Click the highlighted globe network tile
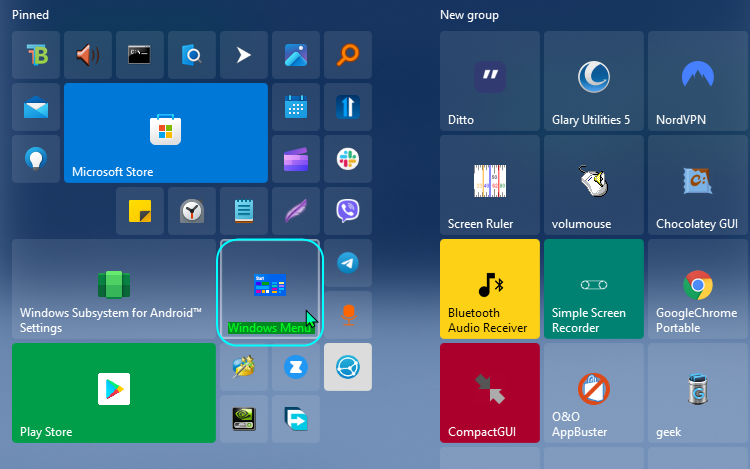This screenshot has height=469, width=750. click(348, 367)
